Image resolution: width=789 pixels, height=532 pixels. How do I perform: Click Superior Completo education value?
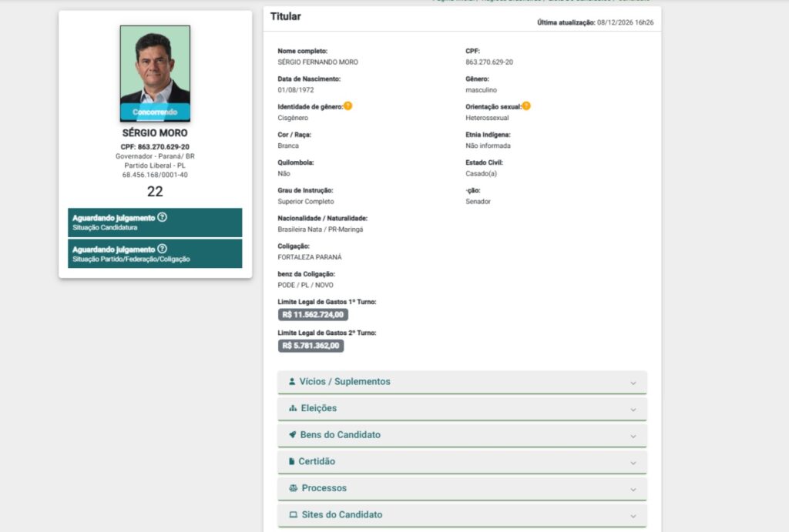pos(306,202)
